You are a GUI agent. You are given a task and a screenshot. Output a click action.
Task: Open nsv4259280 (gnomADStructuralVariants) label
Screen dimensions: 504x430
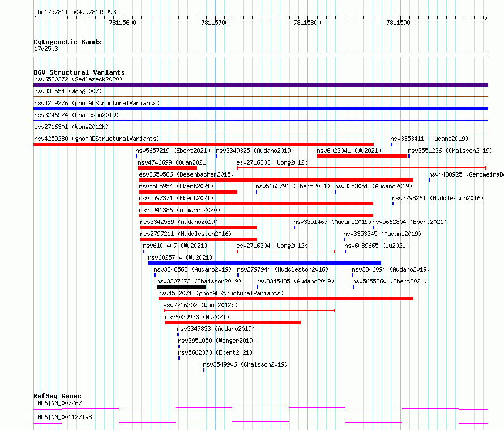pyautogui.click(x=97, y=139)
